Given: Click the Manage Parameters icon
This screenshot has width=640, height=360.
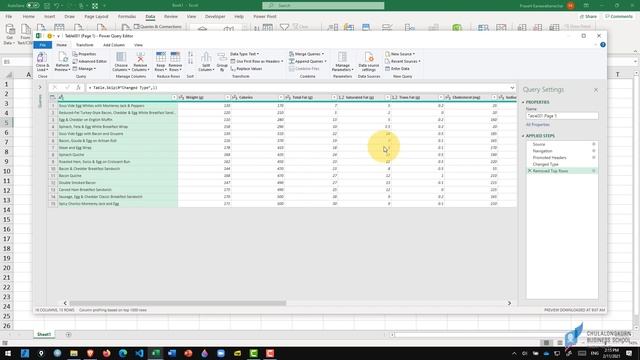Looking at the screenshot, I should 342,58.
